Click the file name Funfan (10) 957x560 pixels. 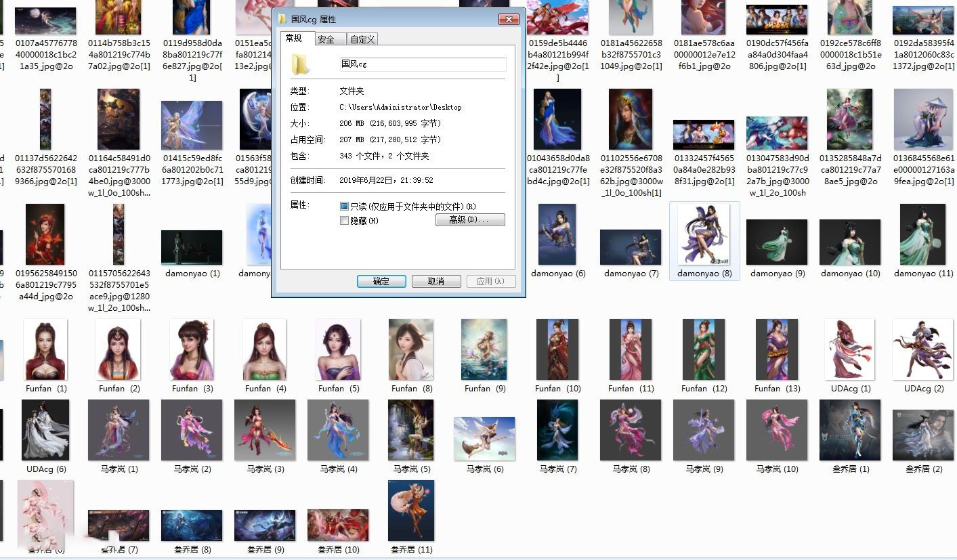tap(558, 389)
